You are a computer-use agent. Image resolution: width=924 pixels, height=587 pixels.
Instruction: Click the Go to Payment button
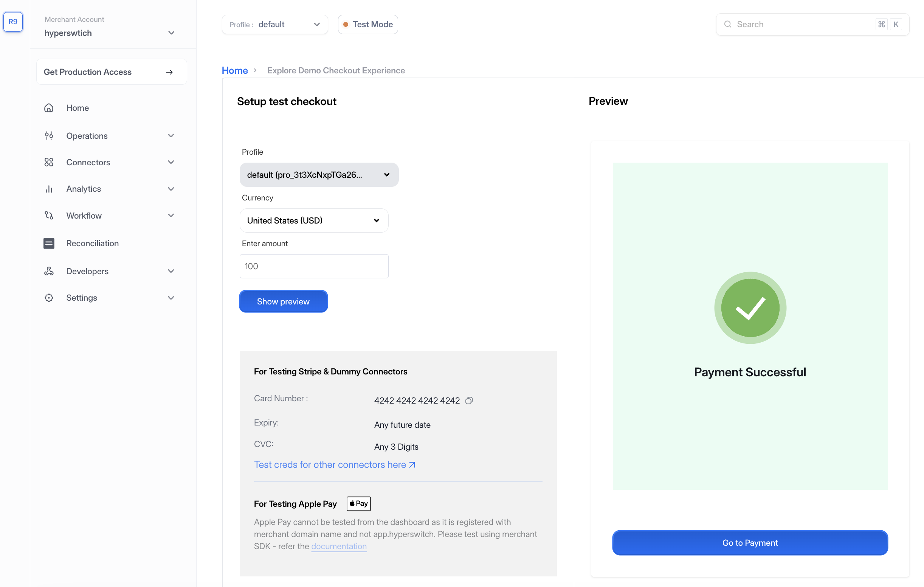tap(749, 542)
